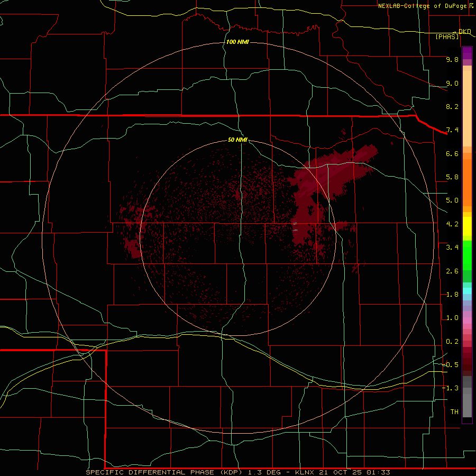The image size is (476, 476).
Task: Click the "50 NMI" range ring label
Action: (x=237, y=140)
